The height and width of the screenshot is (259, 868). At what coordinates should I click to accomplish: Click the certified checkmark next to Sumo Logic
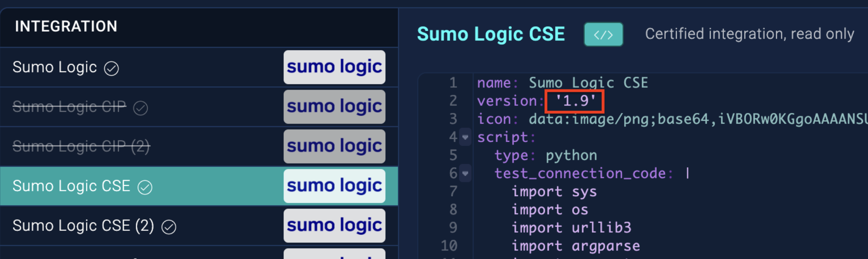111,69
